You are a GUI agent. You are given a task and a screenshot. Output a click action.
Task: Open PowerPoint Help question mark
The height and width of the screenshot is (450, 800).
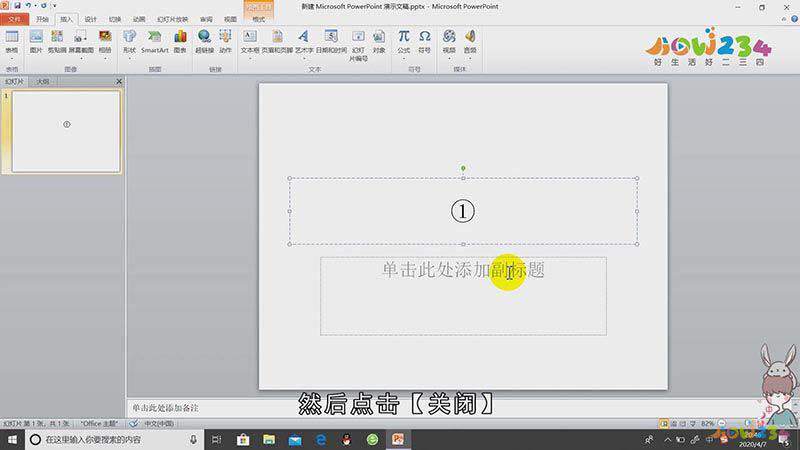(794, 19)
